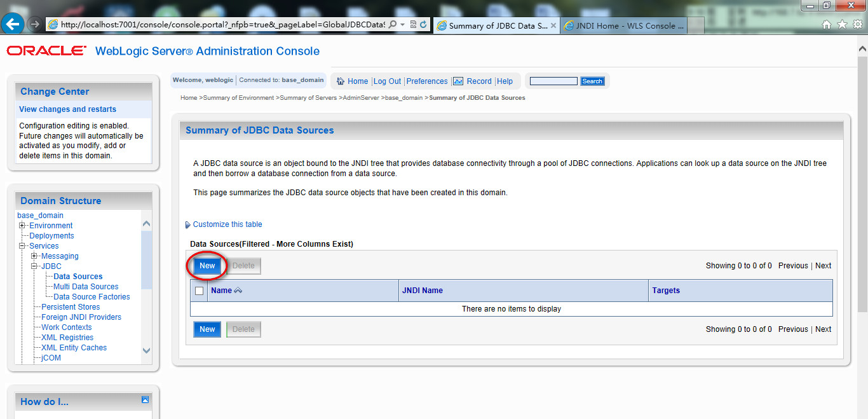Click the Record icon in the toolbar
The height and width of the screenshot is (419, 868).
(458, 81)
